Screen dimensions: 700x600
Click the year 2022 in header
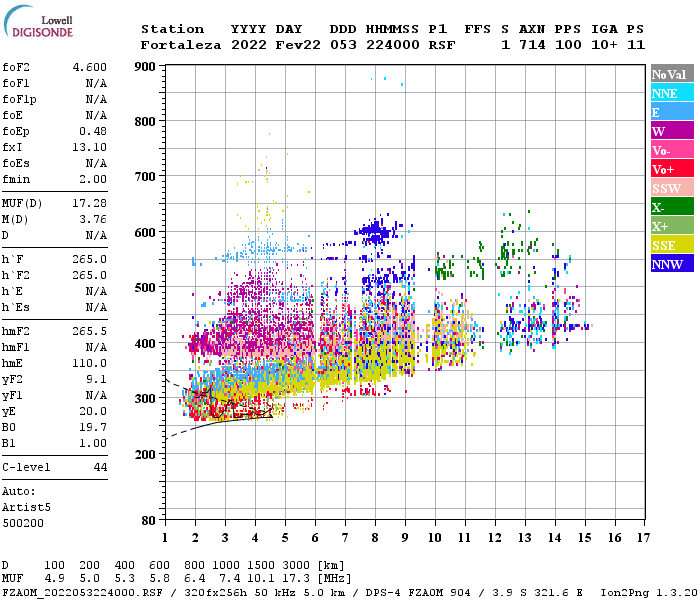(x=249, y=46)
